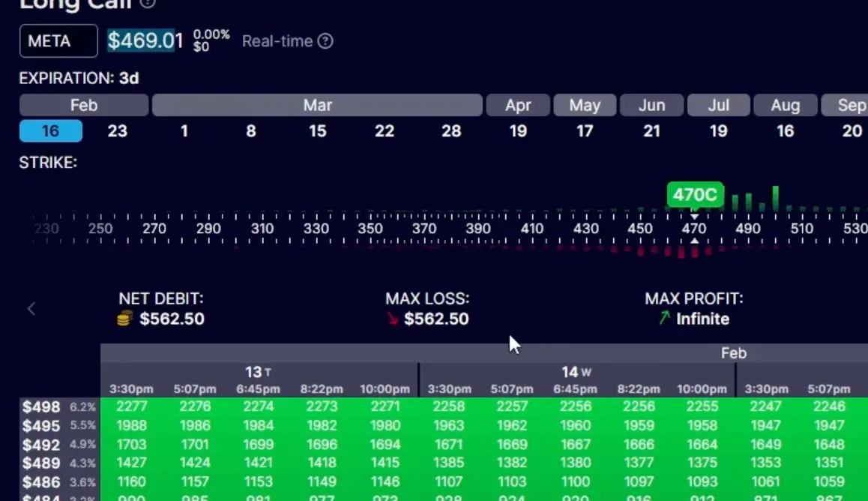Click the $469.01 stock price value
The height and width of the screenshot is (501, 868).
[x=145, y=40]
